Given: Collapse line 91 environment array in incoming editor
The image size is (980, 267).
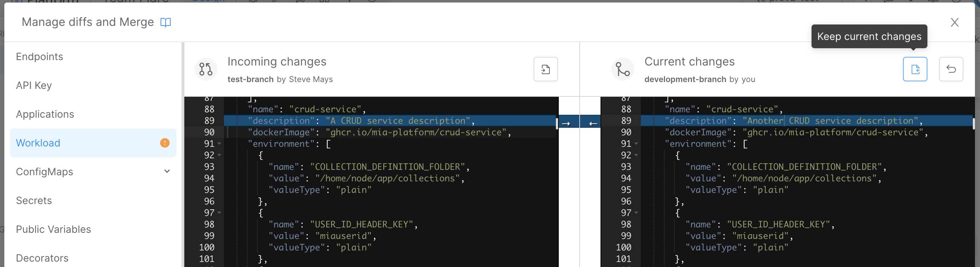Looking at the screenshot, I should pyautogui.click(x=220, y=144).
